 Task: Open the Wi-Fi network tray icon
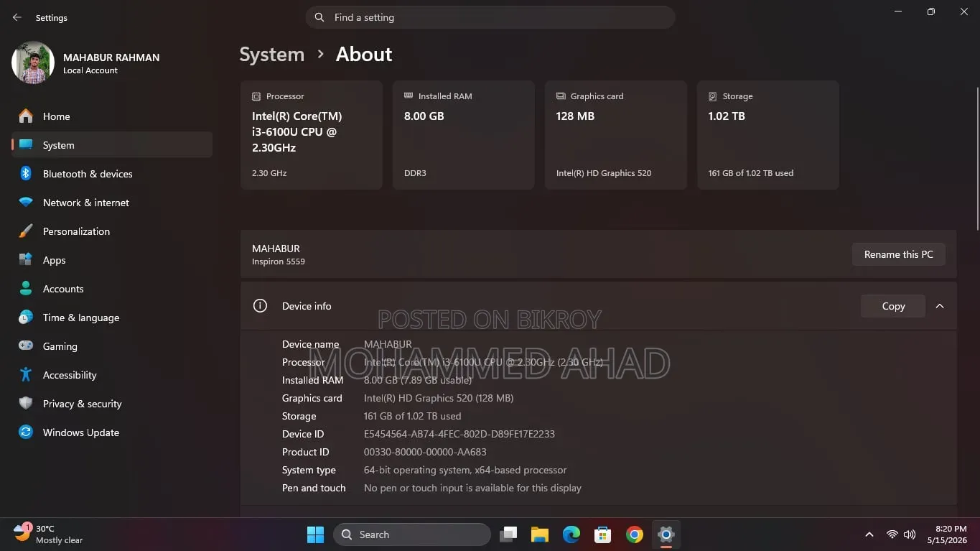892,534
